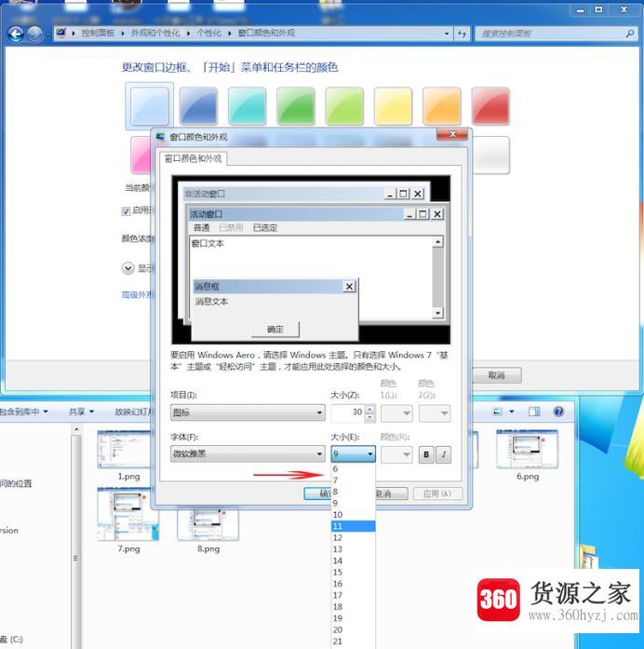Open the 共享 menu in Explorer toolbar
644x649 pixels.
(81, 412)
